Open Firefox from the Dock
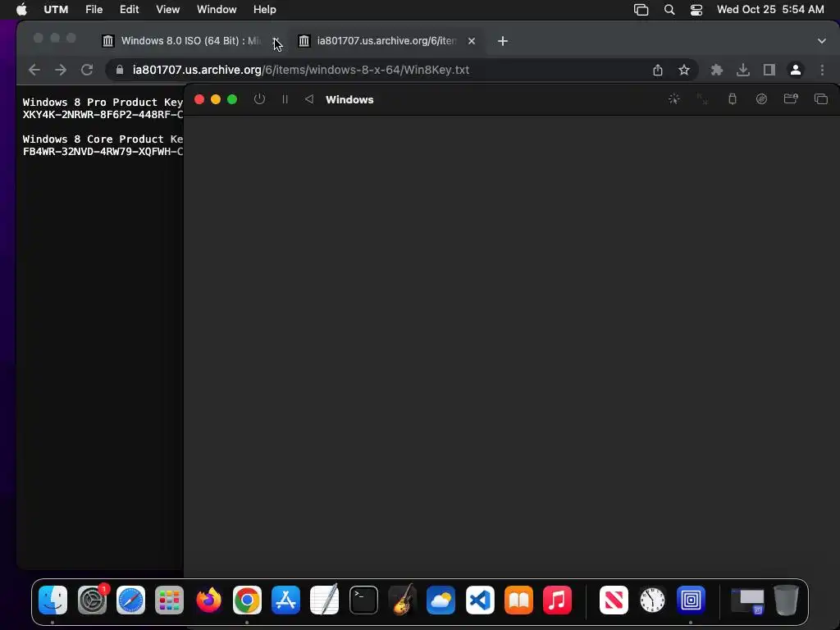840x630 pixels. click(208, 600)
